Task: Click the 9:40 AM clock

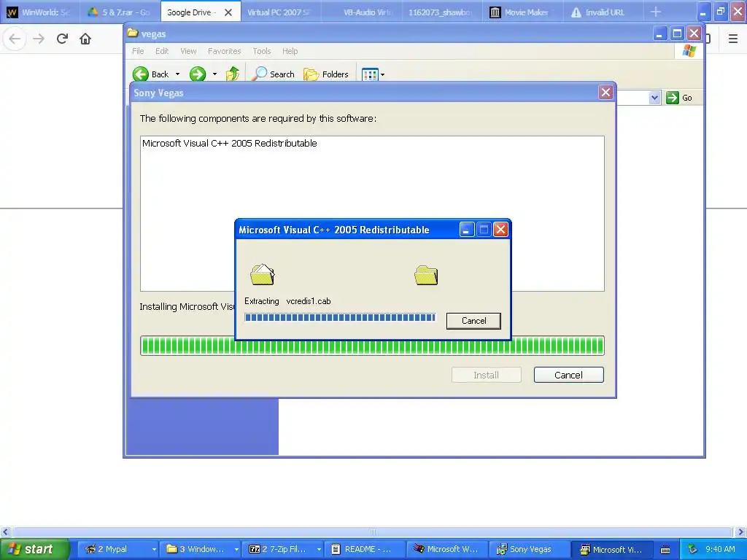Action: point(720,549)
